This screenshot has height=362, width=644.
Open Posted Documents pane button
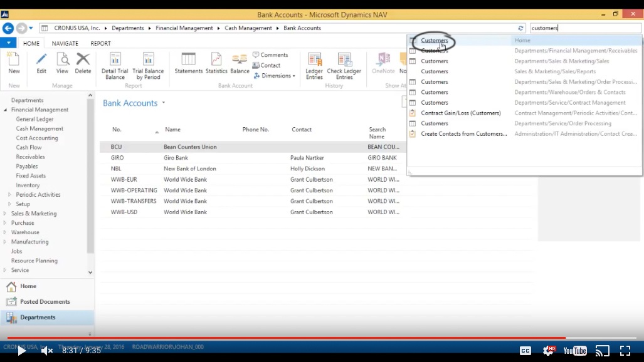pyautogui.click(x=47, y=302)
